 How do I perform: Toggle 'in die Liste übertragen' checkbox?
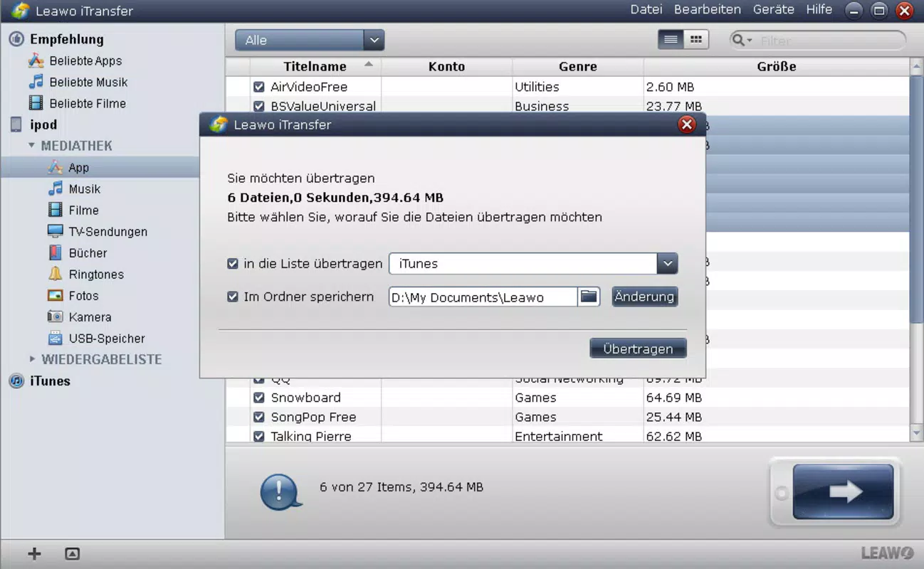click(232, 264)
